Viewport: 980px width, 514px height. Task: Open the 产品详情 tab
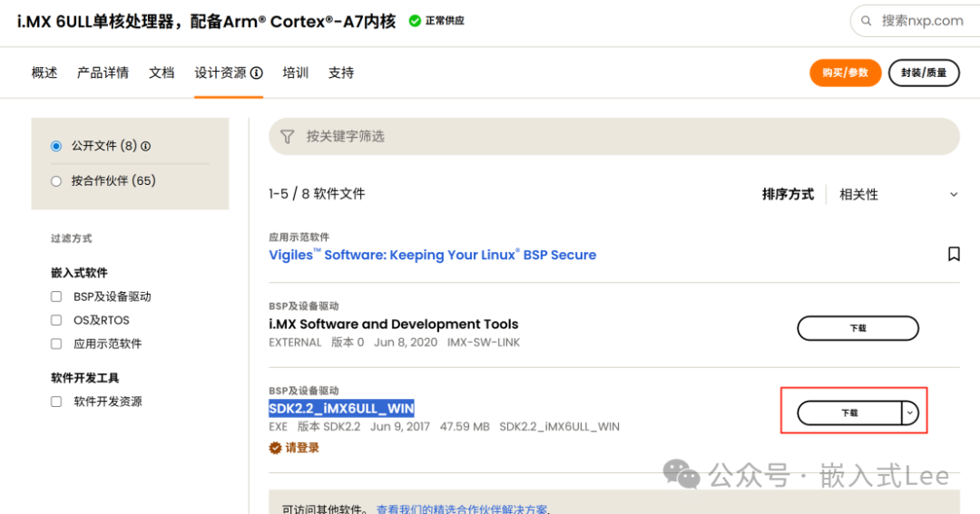pos(103,73)
